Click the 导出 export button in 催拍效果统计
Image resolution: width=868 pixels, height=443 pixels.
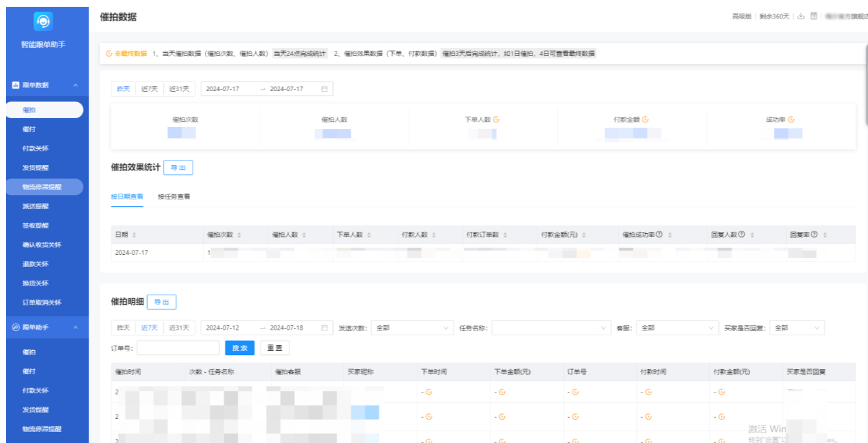point(178,167)
